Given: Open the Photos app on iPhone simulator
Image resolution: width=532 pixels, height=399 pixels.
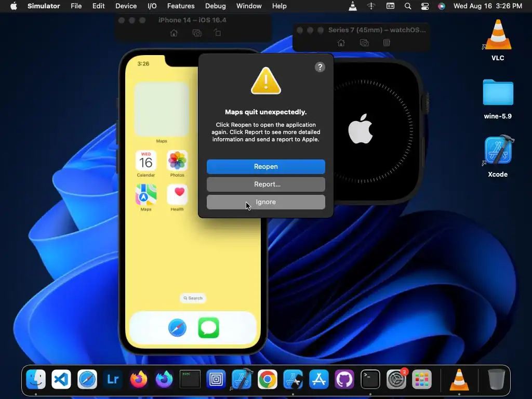Looking at the screenshot, I should pos(177,161).
